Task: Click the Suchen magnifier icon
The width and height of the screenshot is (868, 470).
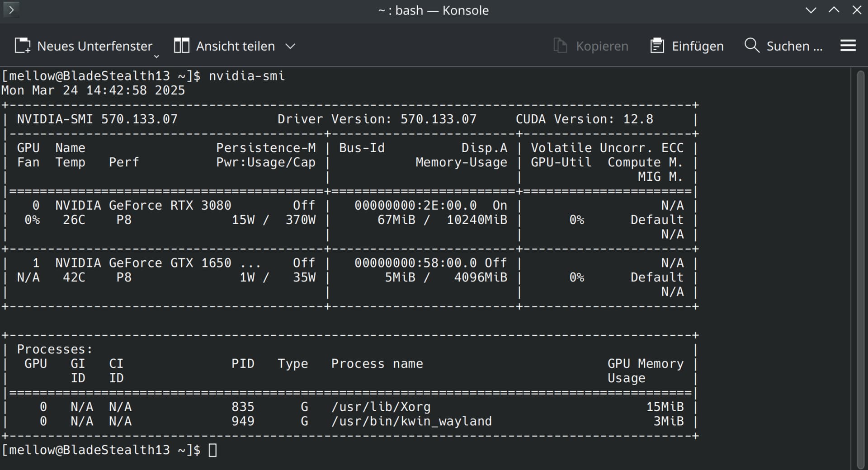Action: (x=751, y=45)
